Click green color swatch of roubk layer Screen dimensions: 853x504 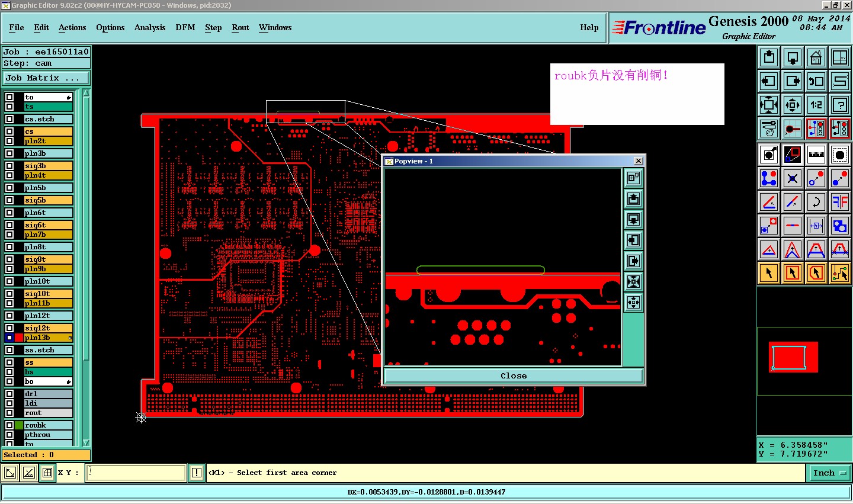tap(19, 425)
